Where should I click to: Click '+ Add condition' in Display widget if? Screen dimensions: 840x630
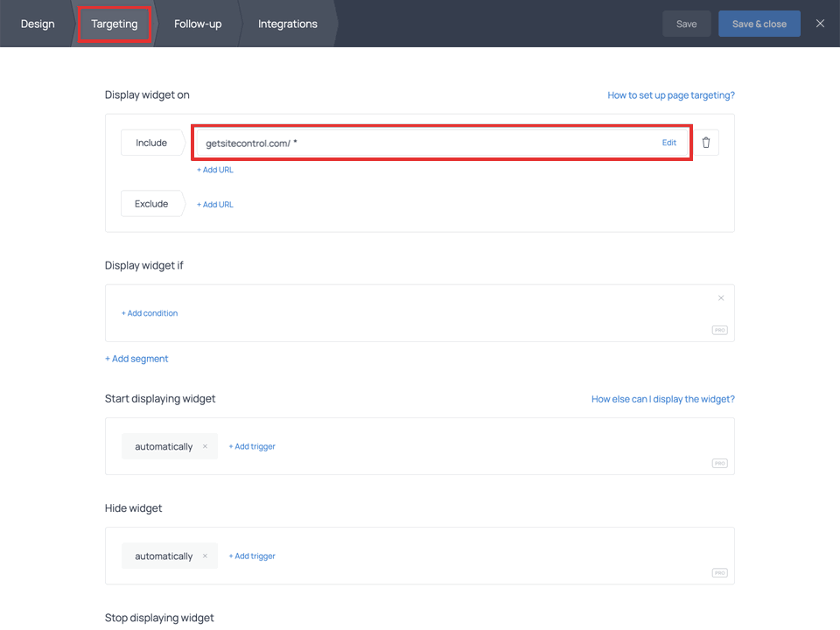coord(150,313)
